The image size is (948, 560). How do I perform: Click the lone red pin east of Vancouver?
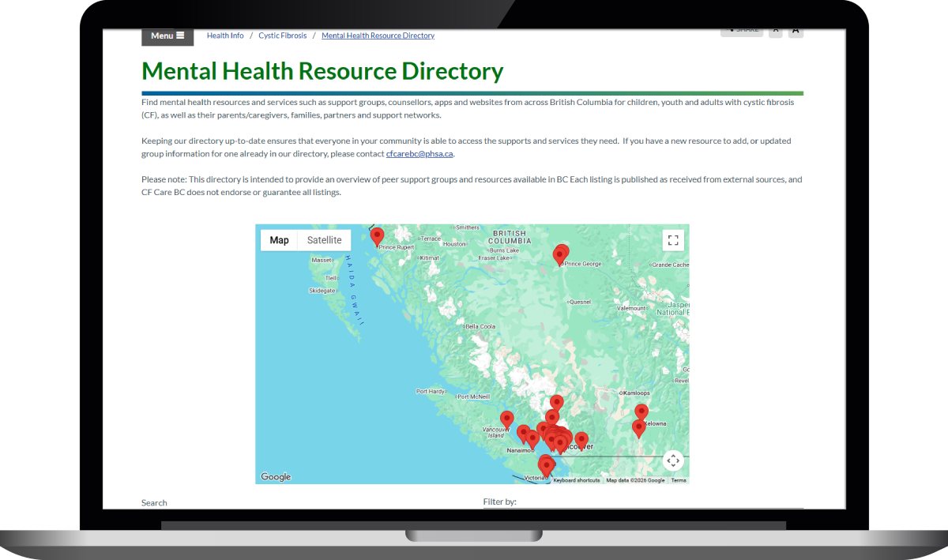pyautogui.click(x=581, y=440)
